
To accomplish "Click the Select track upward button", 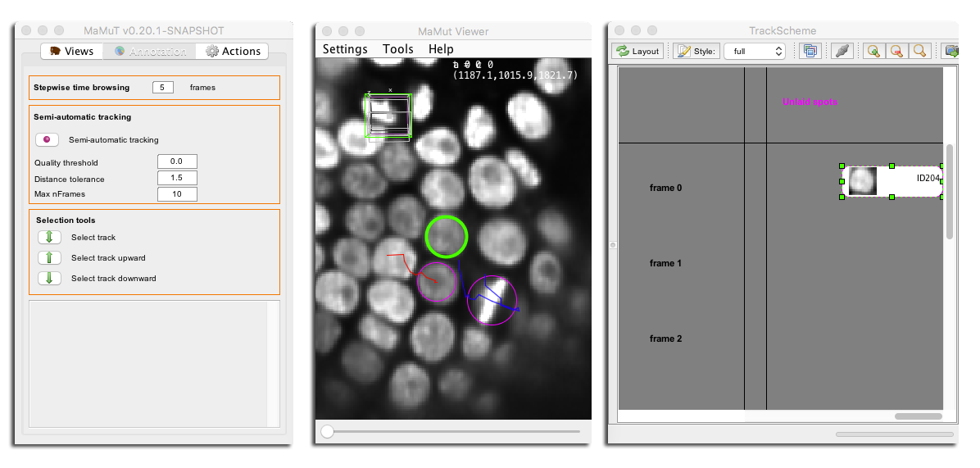I will tap(49, 258).
